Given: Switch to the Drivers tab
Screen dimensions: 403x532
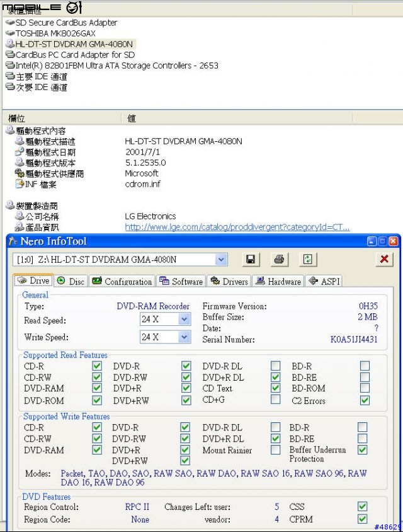Looking at the screenshot, I should pos(229,281).
